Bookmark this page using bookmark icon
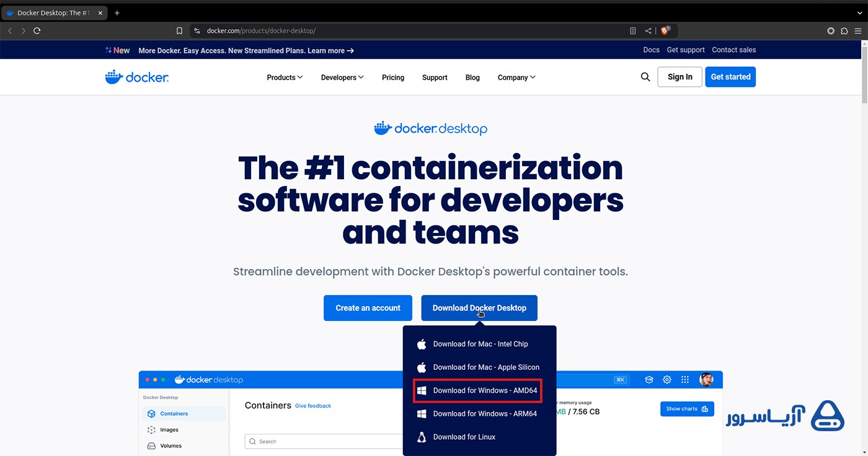 pos(179,30)
